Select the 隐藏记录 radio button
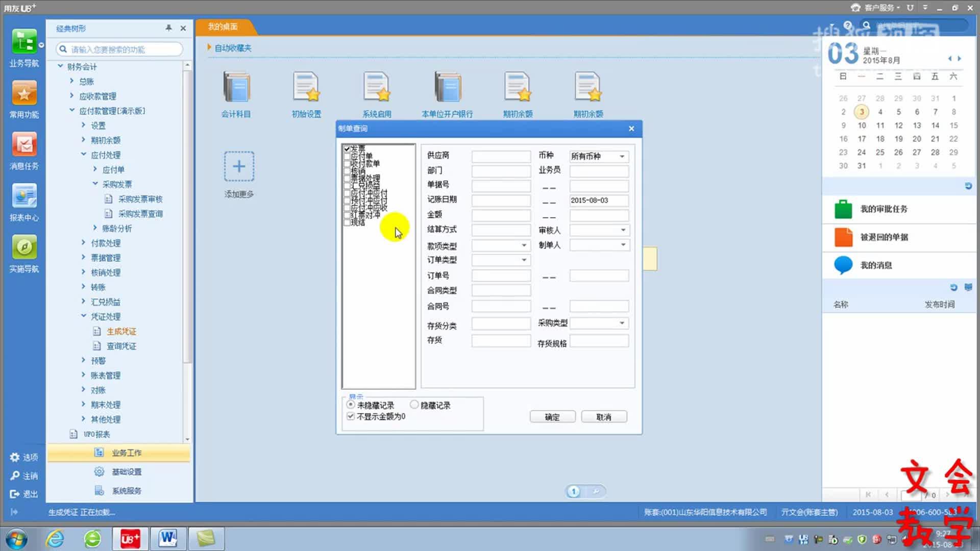980x551 pixels. [414, 405]
